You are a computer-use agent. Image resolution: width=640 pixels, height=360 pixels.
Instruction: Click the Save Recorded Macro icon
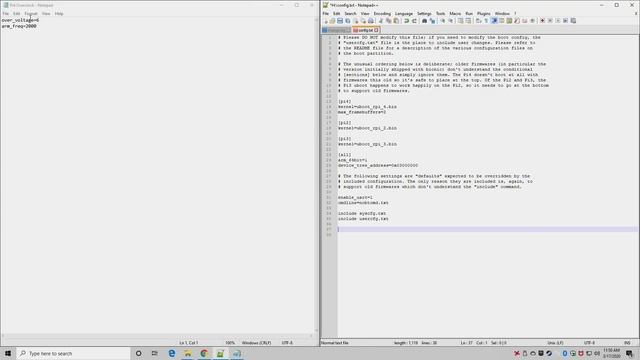pyautogui.click(x=573, y=20)
